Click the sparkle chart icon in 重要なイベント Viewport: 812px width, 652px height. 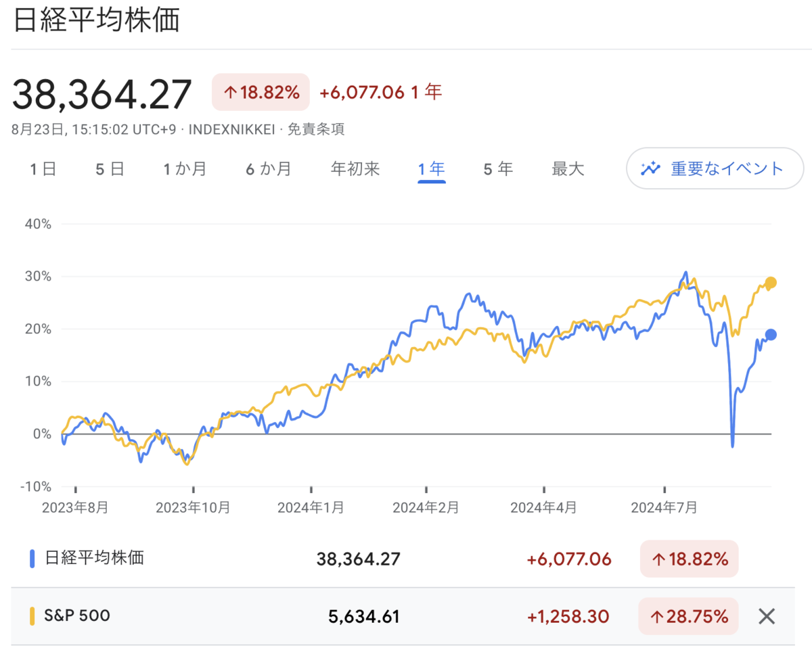[650, 168]
